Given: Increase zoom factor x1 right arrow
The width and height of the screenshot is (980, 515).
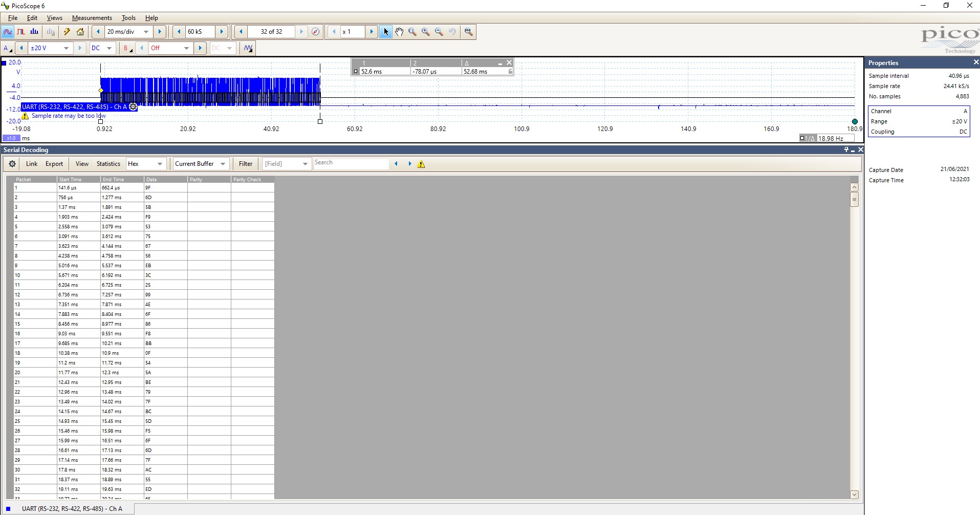Looking at the screenshot, I should click(372, 32).
